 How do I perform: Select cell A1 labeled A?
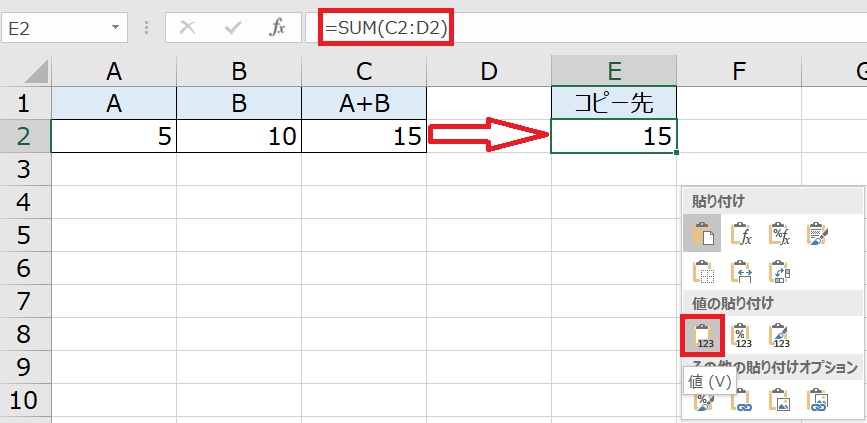pyautogui.click(x=114, y=103)
